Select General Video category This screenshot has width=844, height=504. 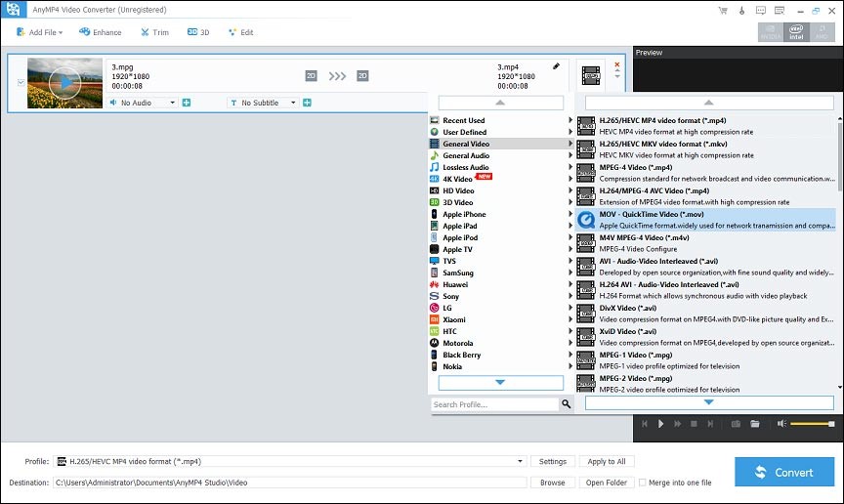(x=500, y=144)
